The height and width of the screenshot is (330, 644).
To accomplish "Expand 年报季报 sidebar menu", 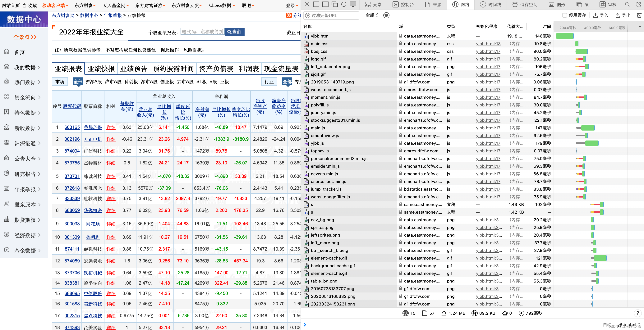I will tap(25, 189).
